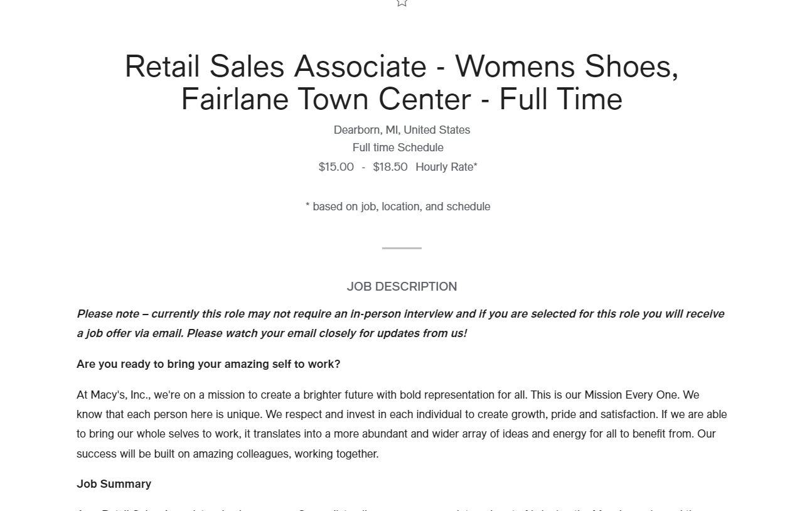The image size is (812, 511).
Task: Click the watch your email closely sentence
Action: (327, 333)
